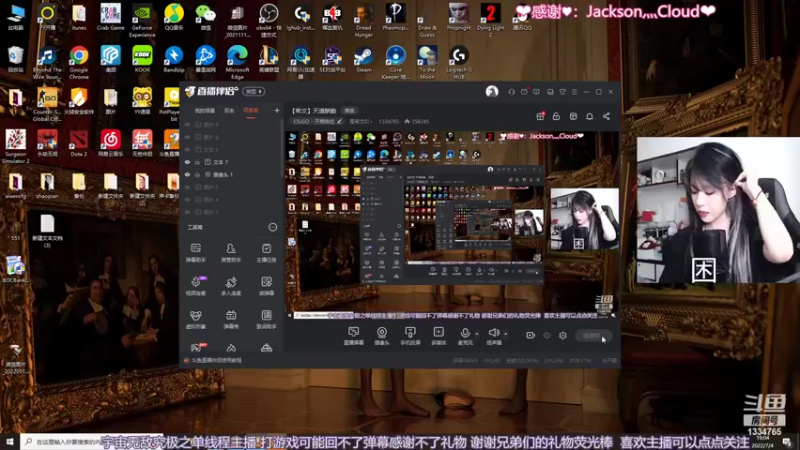800x450 pixels.
Task: Add a 摄像头 camera source from bottom toolbar
Action: pyautogui.click(x=382, y=336)
